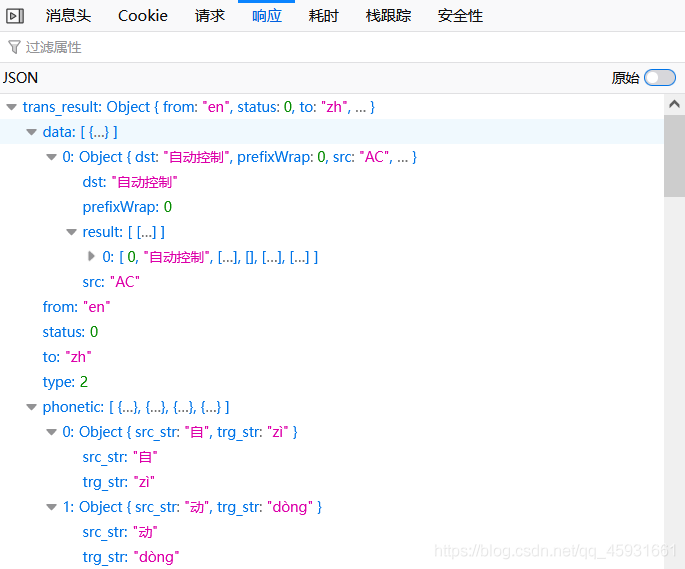This screenshot has width=685, height=569.
Task: Switch to the 栈跟踪 tab
Action: tap(388, 16)
